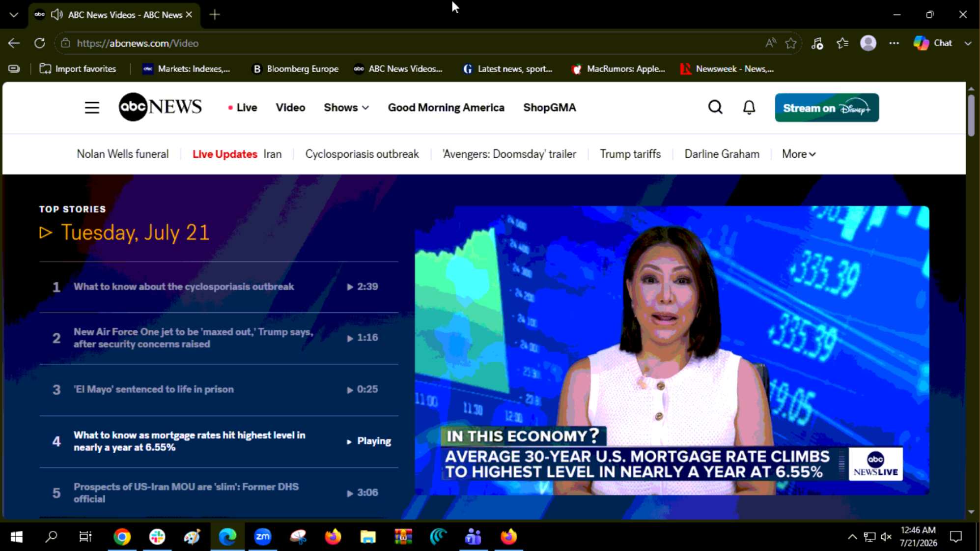Open Microsoft Teams from the taskbar
980x551 pixels.
[x=473, y=537]
